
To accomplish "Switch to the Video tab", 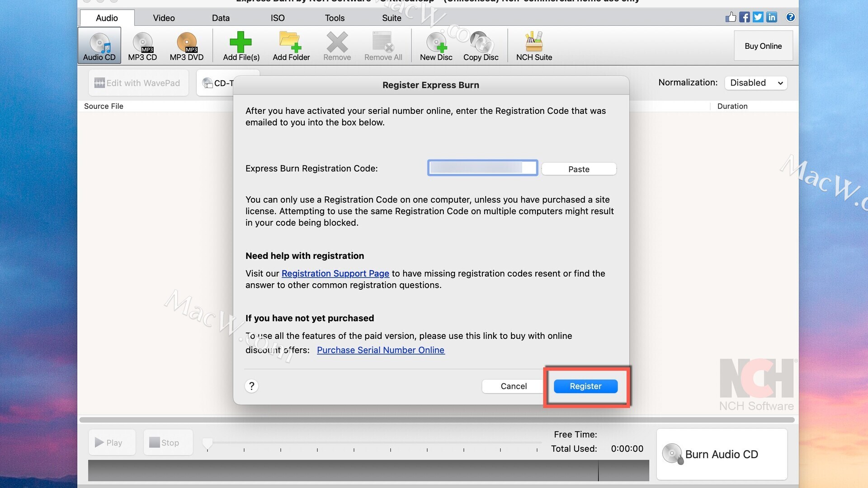I will (164, 18).
